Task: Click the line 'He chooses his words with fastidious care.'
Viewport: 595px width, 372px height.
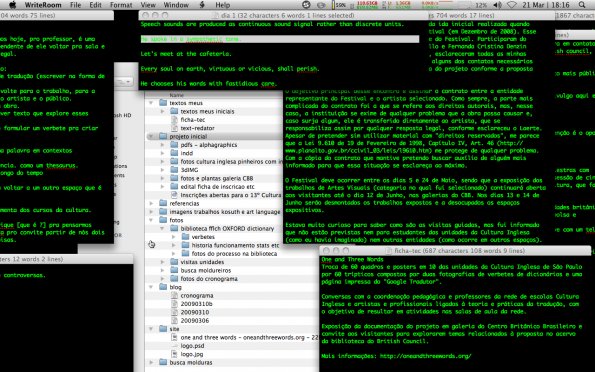Action: [208, 84]
